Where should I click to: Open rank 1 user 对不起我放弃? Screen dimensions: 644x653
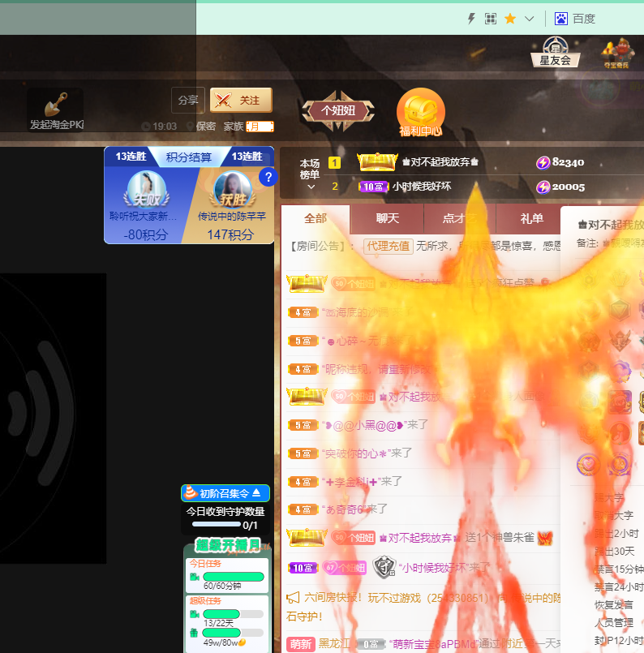440,162
